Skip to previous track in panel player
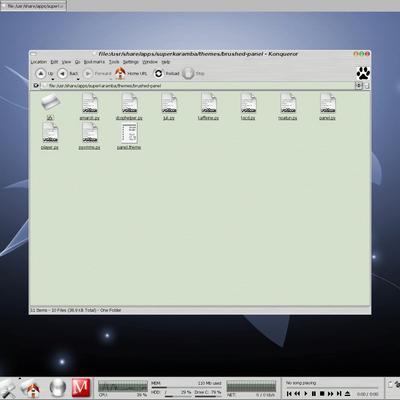The image size is (400, 400). coord(289,394)
